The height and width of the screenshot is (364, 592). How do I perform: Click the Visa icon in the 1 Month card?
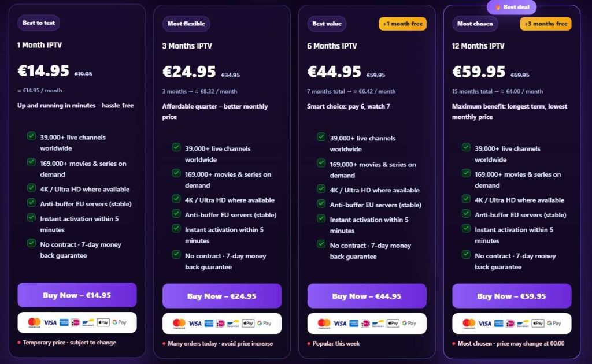50,323
